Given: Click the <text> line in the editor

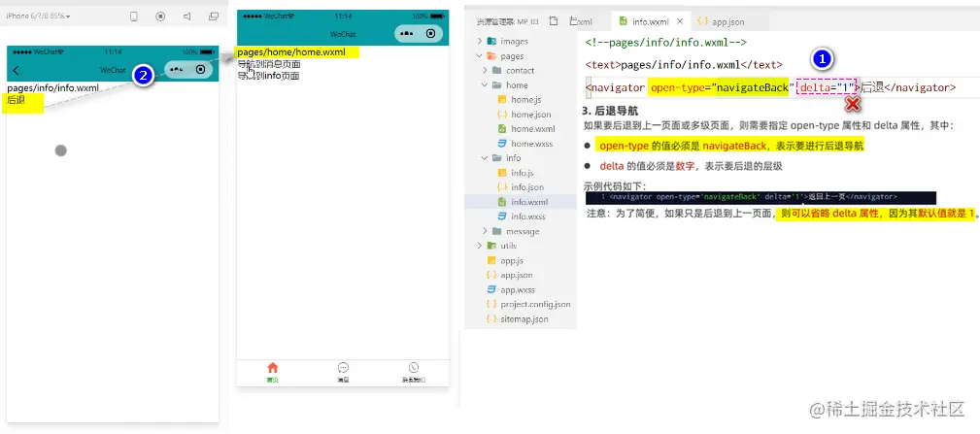Looking at the screenshot, I should 685,64.
